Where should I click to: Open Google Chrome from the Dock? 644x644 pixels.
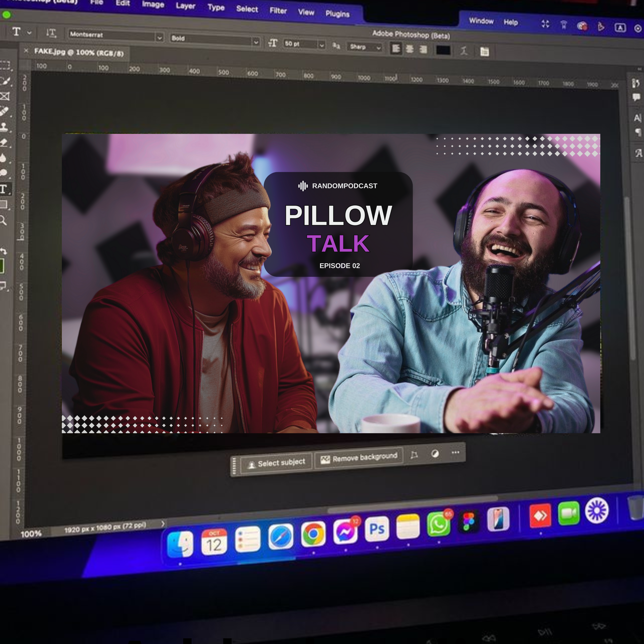point(313,534)
